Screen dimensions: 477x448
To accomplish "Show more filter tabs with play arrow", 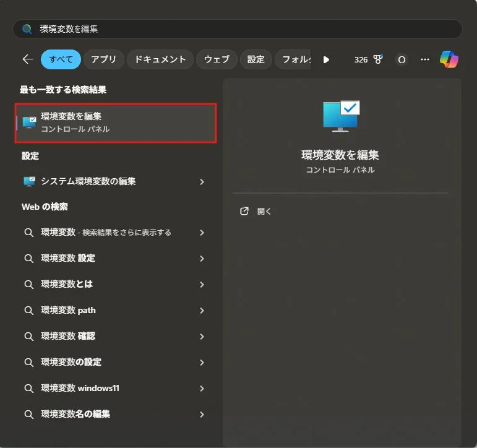I will 326,59.
